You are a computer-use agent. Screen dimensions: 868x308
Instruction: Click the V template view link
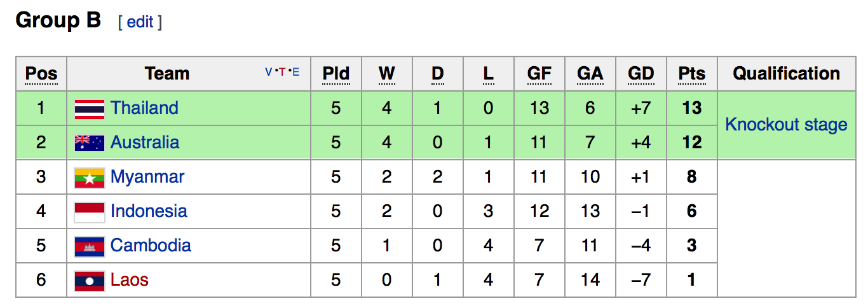268,72
